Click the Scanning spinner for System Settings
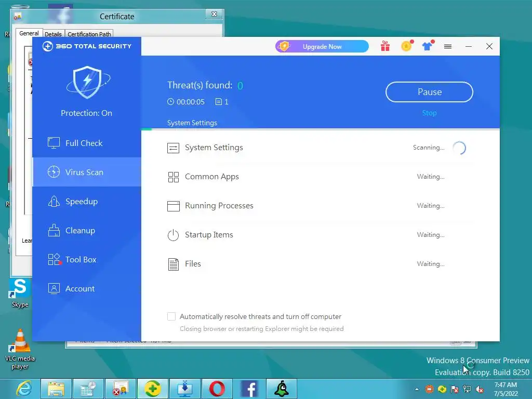 (459, 148)
